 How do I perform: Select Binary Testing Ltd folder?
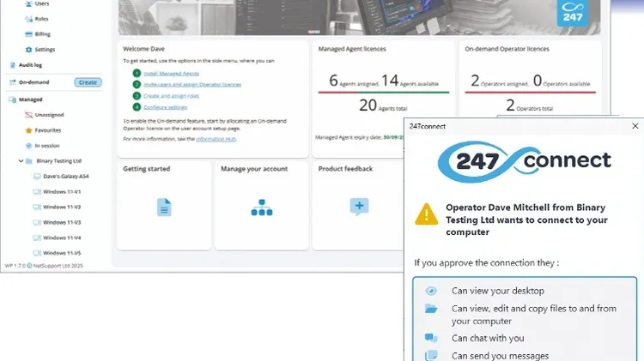[58, 161]
